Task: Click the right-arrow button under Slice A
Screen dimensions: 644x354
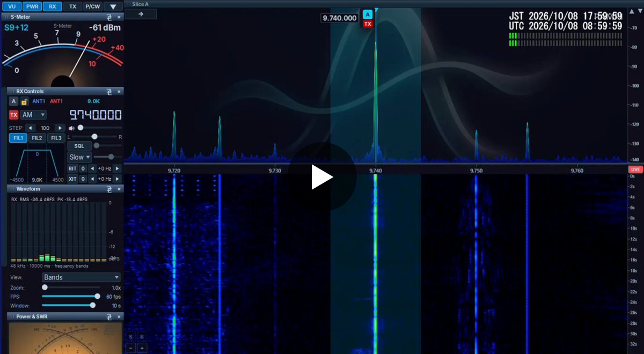Action: click(141, 14)
